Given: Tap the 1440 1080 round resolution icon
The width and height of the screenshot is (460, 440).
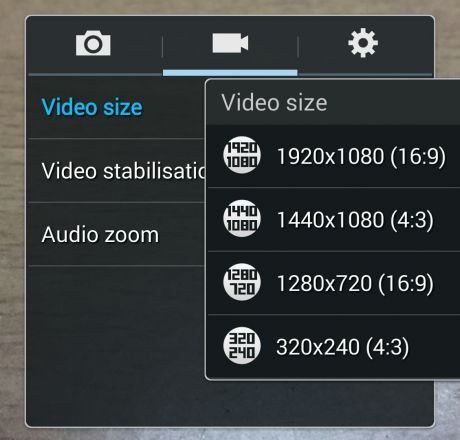Looking at the screenshot, I should (242, 219).
